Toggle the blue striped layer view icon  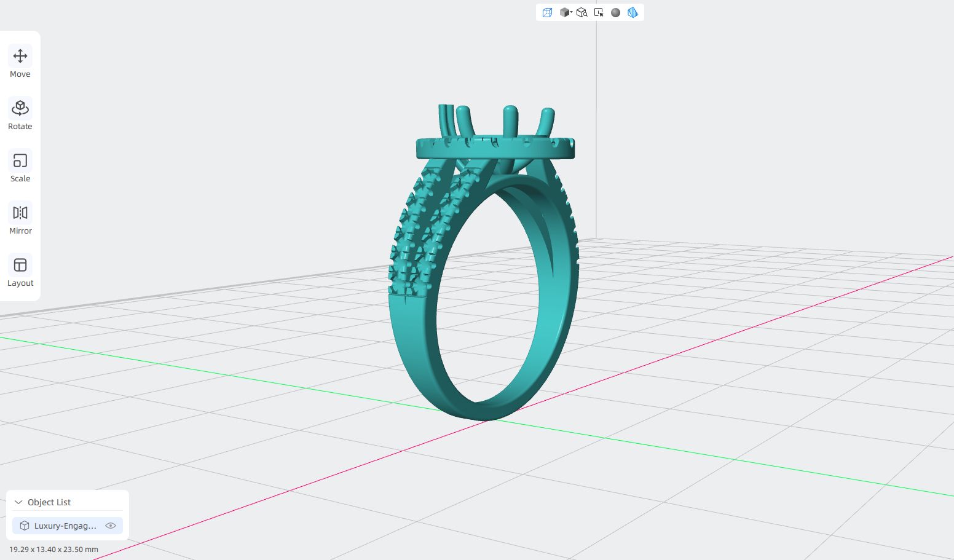click(633, 12)
